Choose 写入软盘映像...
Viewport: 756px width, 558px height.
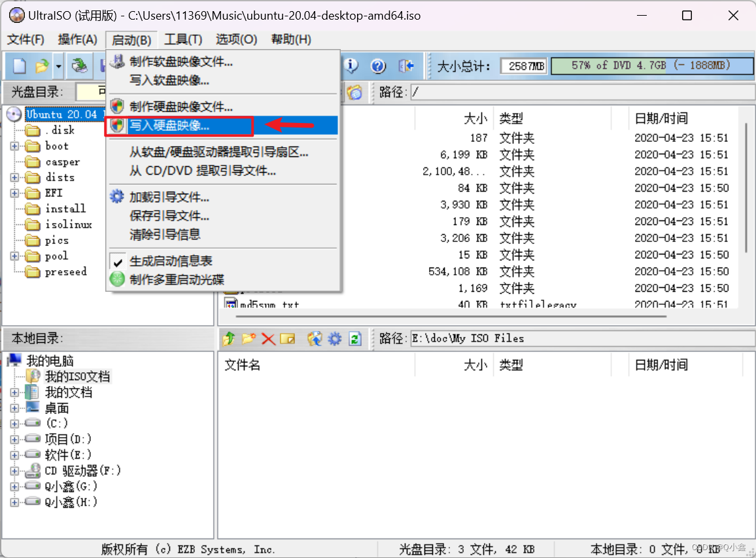(223, 80)
